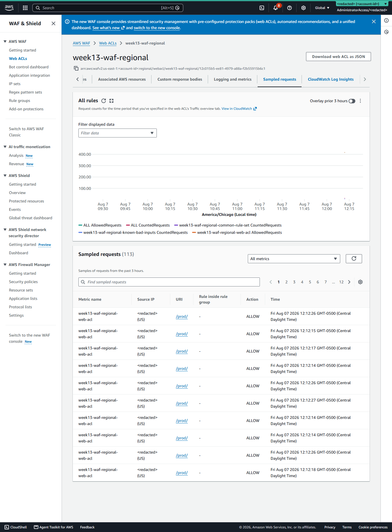Image resolution: width=392 pixels, height=532 pixels.
Task: Open Rule groups in sidebar
Action: pyautogui.click(x=20, y=101)
